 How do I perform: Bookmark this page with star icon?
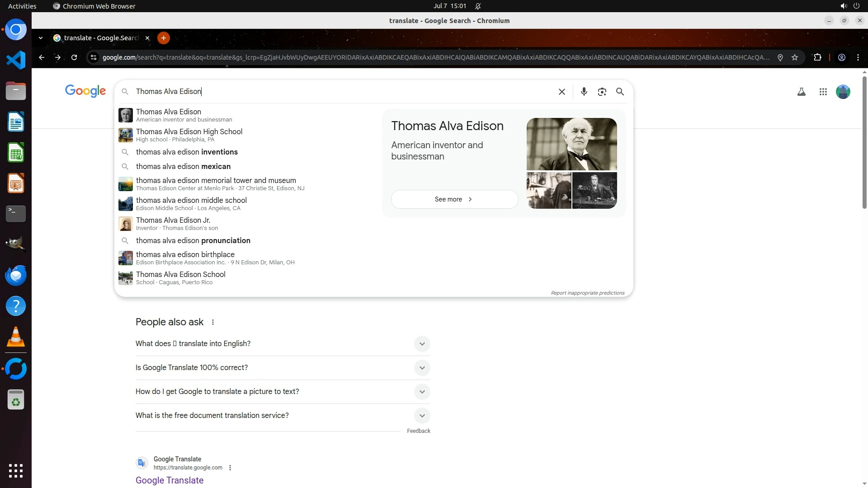click(795, 57)
